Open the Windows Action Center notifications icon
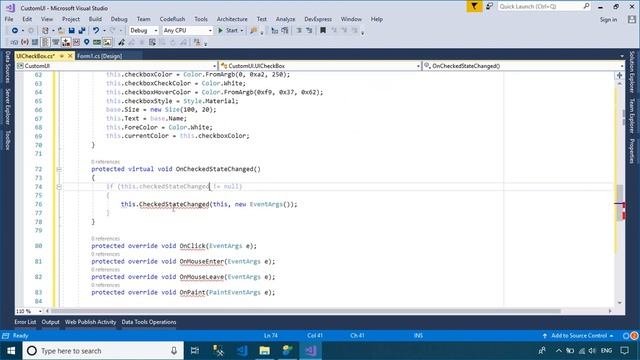 (624, 351)
